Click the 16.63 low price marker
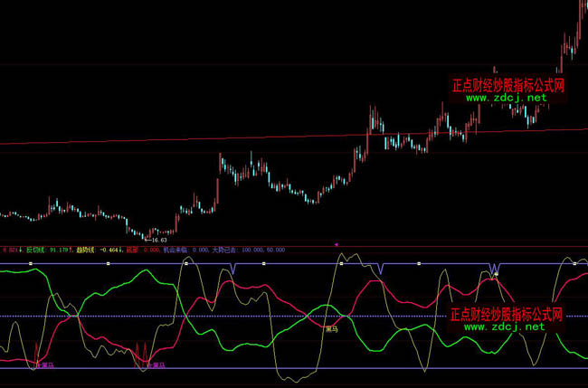 click(x=156, y=239)
